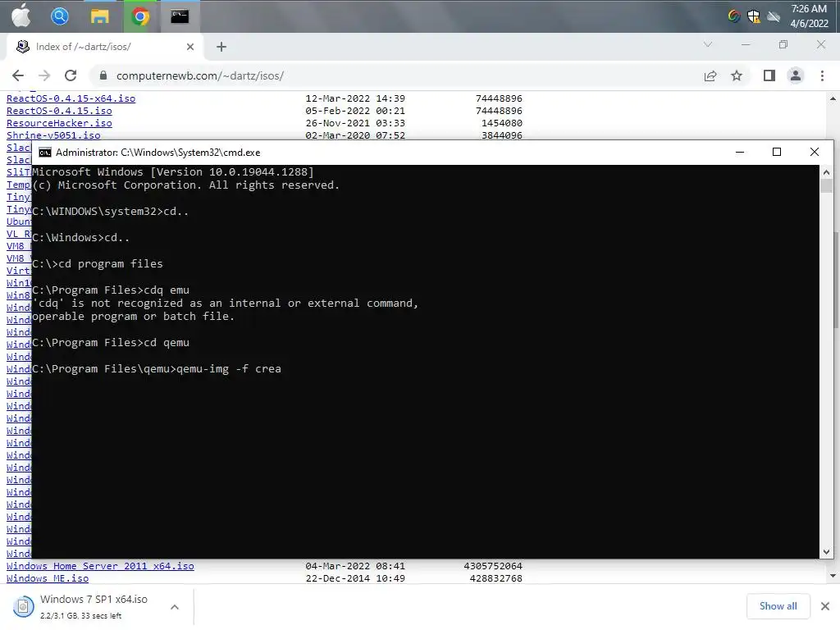Click the browser page scrollbar down arrow

tap(833, 576)
